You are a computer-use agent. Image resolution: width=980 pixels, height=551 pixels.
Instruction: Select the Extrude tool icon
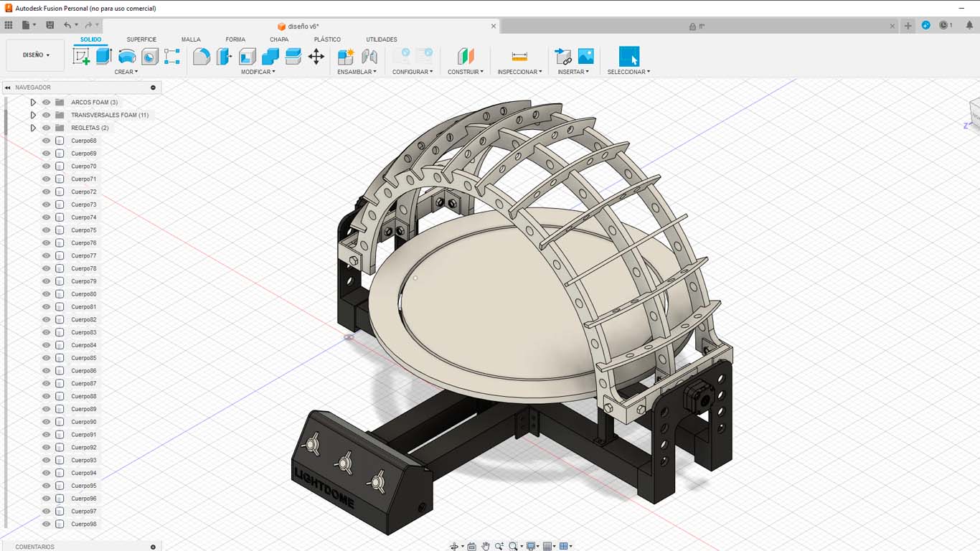coord(104,56)
